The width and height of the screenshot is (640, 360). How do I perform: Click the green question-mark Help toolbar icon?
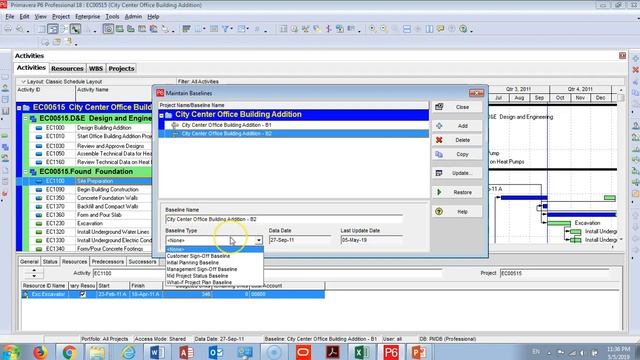tap(463, 29)
